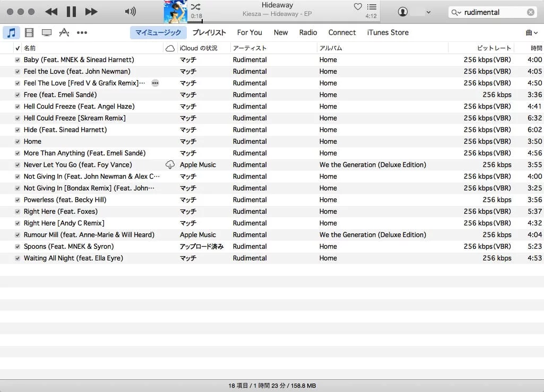
Task: Love the song with heart icon
Action: pyautogui.click(x=358, y=6)
